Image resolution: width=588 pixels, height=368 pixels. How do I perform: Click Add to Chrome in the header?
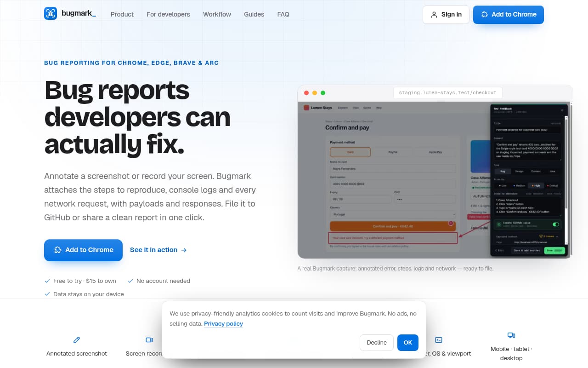pyautogui.click(x=509, y=15)
